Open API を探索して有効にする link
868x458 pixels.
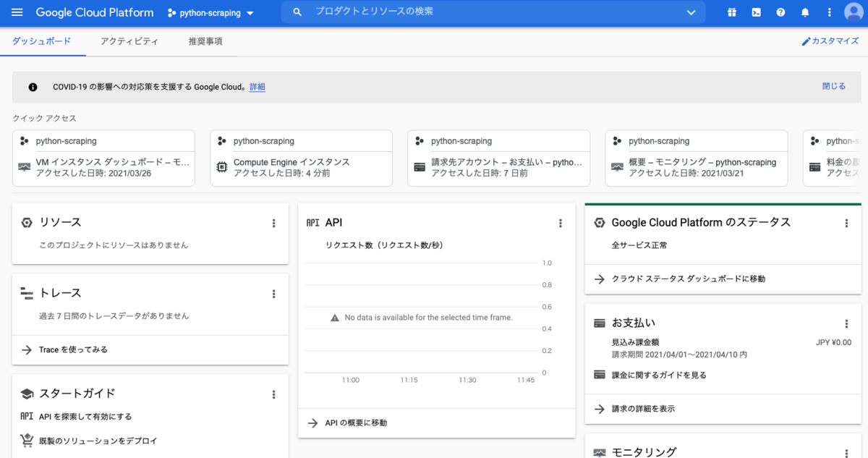pyautogui.click(x=85, y=417)
